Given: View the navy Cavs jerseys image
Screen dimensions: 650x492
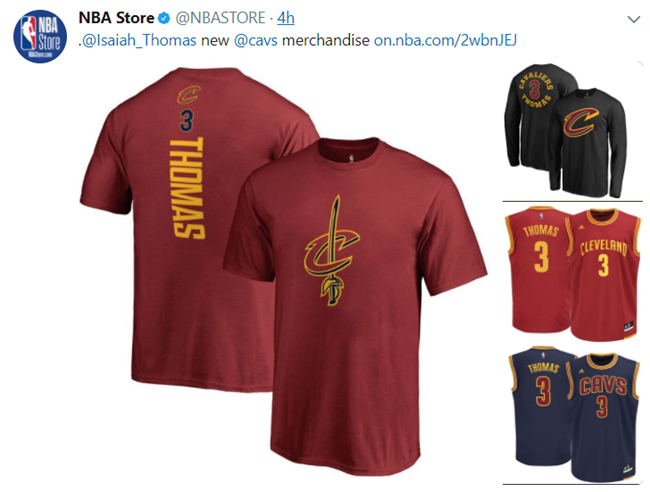Looking at the screenshot, I should tap(574, 413).
